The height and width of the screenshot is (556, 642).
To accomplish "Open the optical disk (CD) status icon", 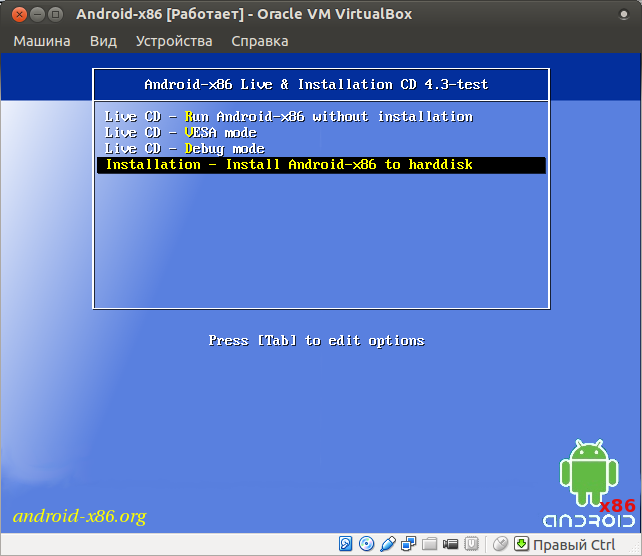I will [x=367, y=545].
